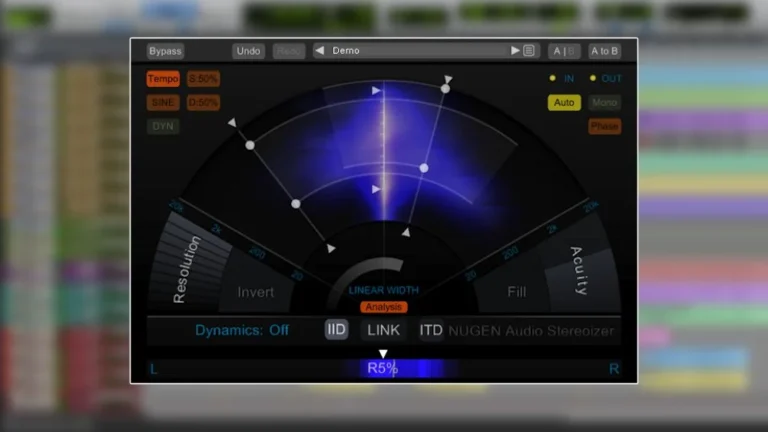Screen dimensions: 768x432
Task: Enable the Tempo sync button
Action: point(163,79)
